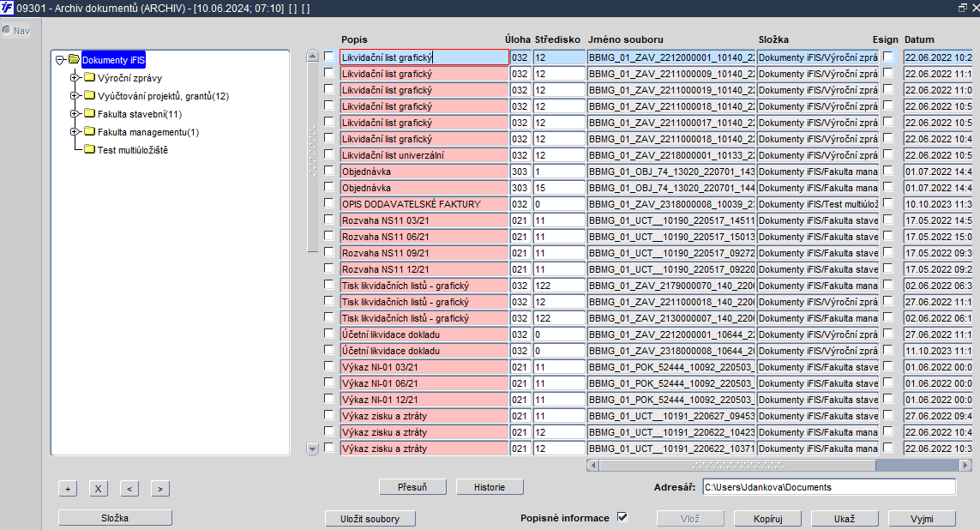The width and height of the screenshot is (980, 530).
Task: Click the Test multiúložiště folder icon
Action: click(89, 149)
